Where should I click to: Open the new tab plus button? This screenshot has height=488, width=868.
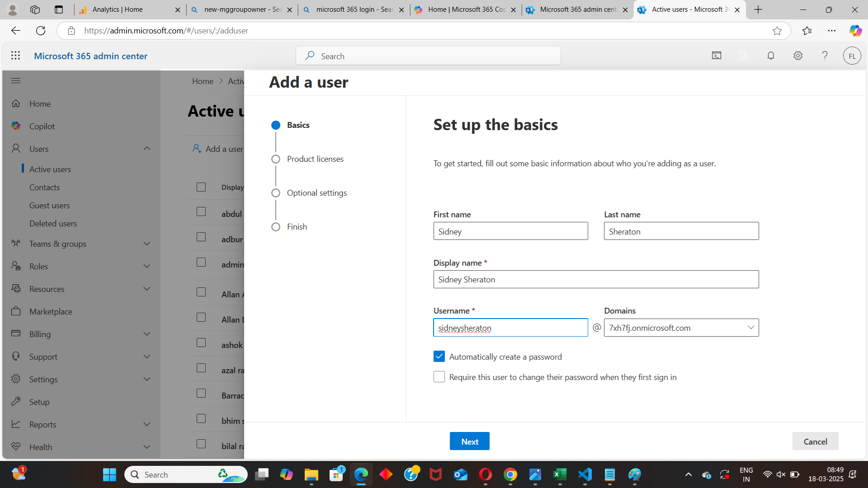pos(758,9)
